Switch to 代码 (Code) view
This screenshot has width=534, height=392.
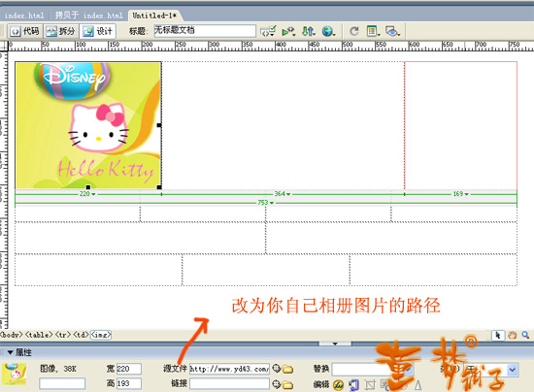(25, 31)
